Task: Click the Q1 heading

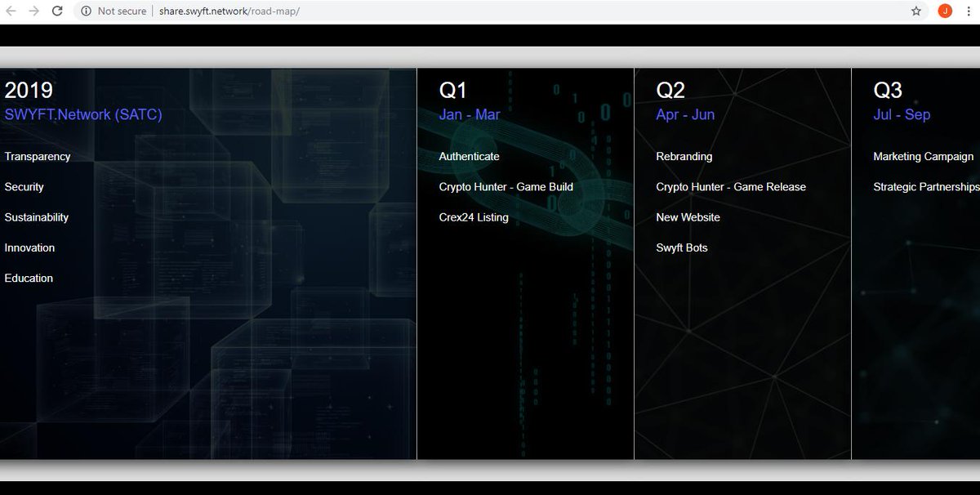Action: pyautogui.click(x=453, y=90)
